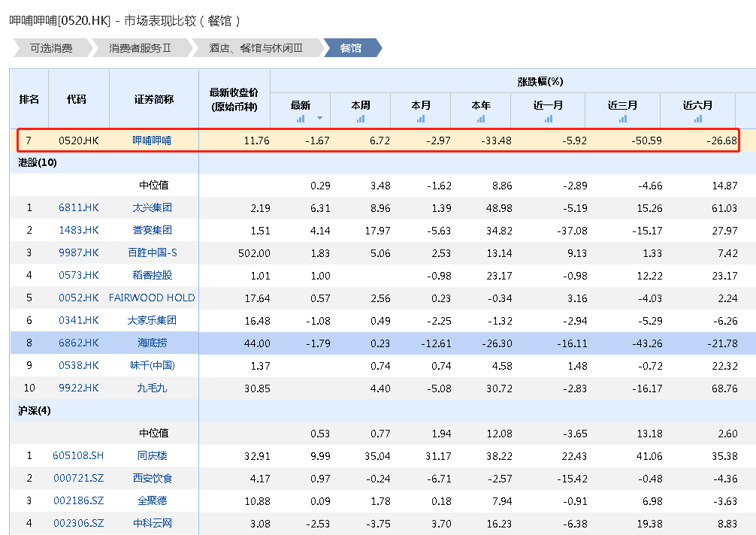Click bar chart icon under 最新 column
This screenshot has height=535, width=756.
coord(301,119)
